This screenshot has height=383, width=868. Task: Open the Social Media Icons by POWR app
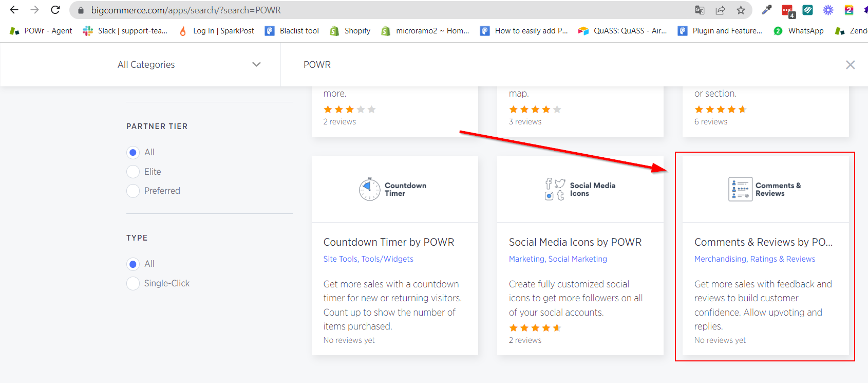click(575, 242)
